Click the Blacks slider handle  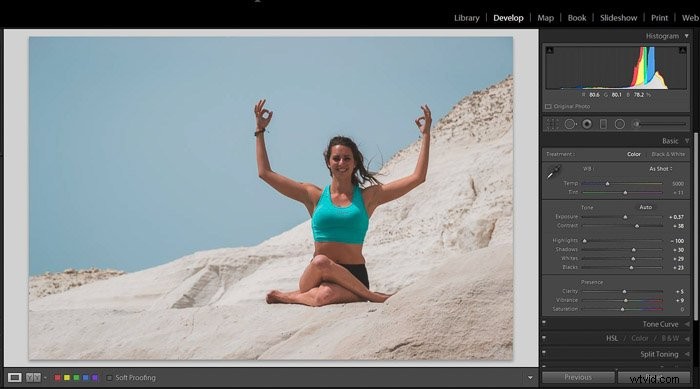[631, 268]
